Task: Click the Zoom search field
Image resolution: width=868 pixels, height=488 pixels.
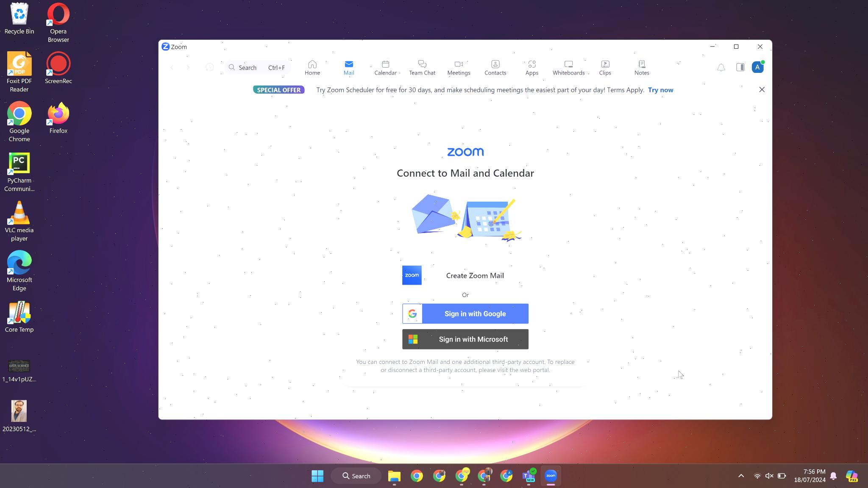Action: click(258, 67)
